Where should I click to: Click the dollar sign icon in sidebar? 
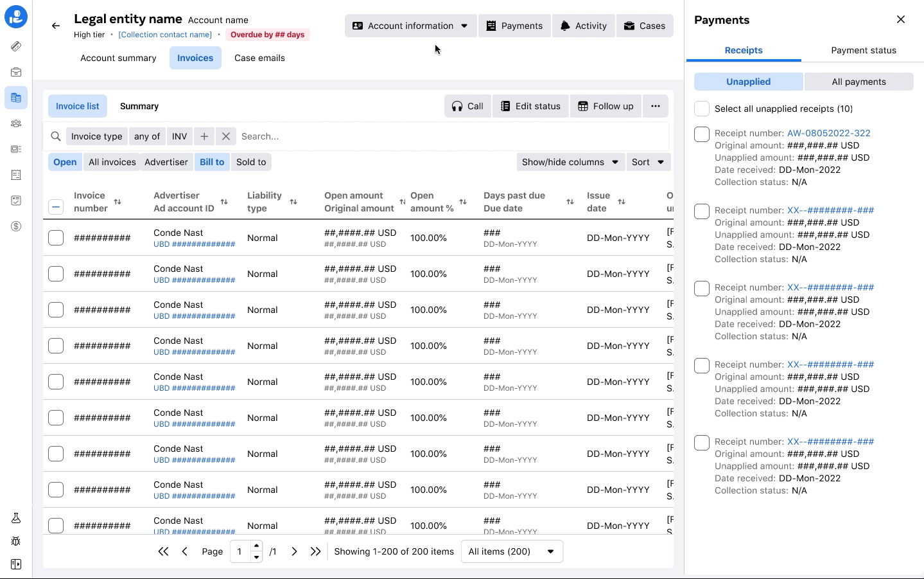16,226
